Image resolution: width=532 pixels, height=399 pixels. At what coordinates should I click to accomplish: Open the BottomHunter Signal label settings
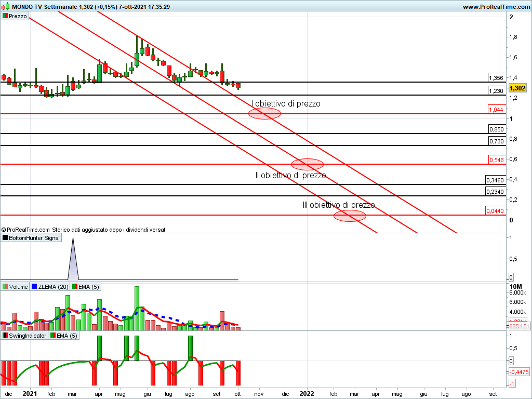pyautogui.click(x=34, y=238)
